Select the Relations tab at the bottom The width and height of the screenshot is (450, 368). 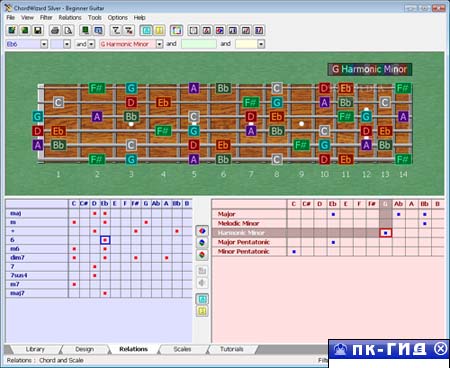tap(133, 349)
